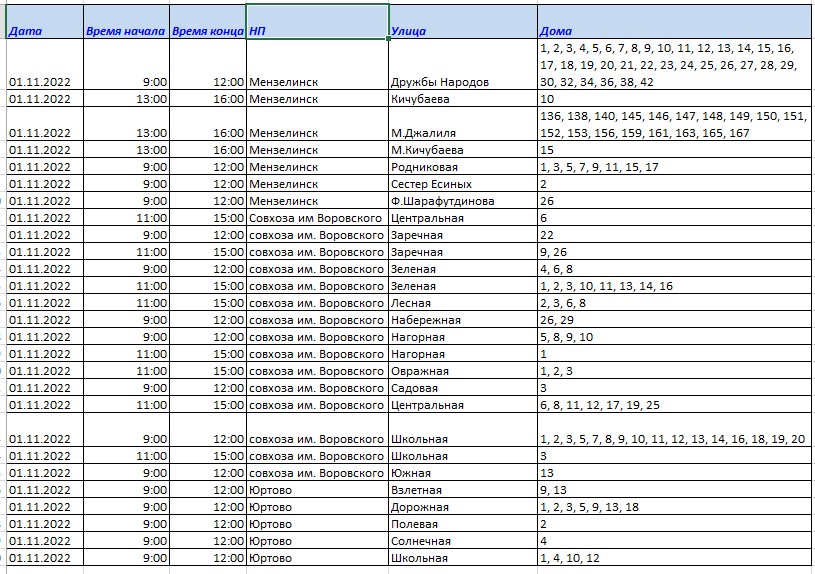Screen dimensions: 815x574
Task: Select the 'Солнечная' street cell
Action: 461,541
